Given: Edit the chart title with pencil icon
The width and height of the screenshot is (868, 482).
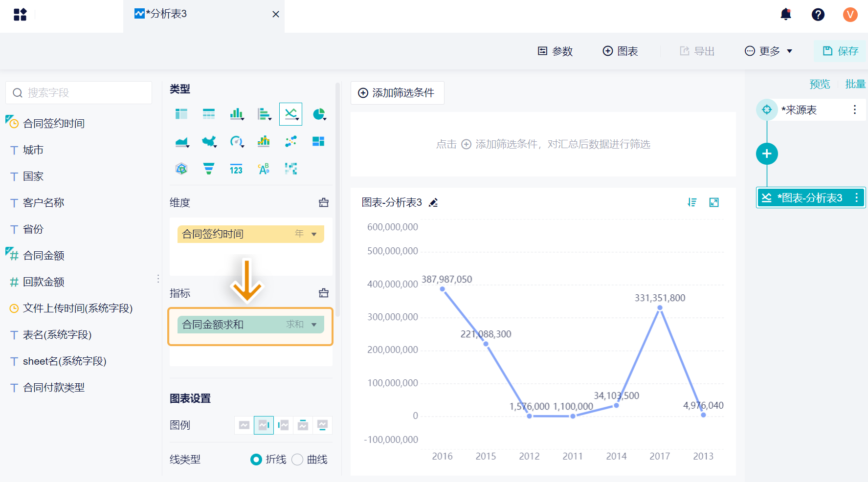Looking at the screenshot, I should pyautogui.click(x=433, y=202).
